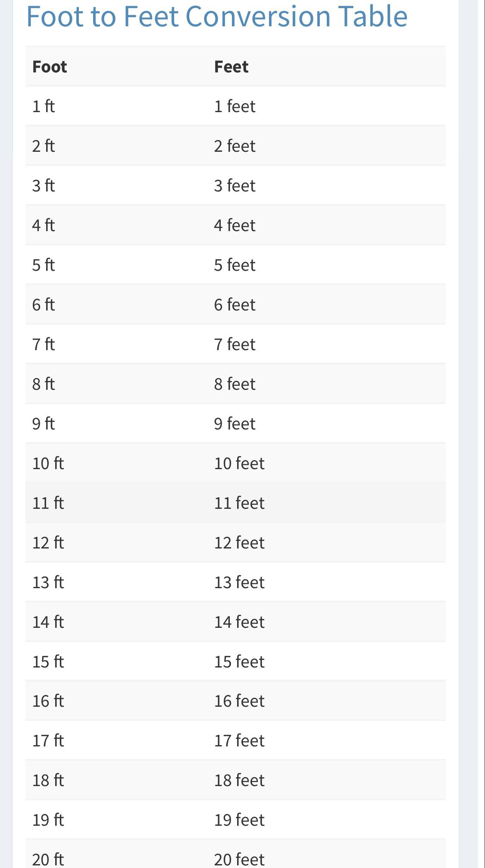Select the 5 ft cell
This screenshot has width=485, height=868.
tap(44, 265)
